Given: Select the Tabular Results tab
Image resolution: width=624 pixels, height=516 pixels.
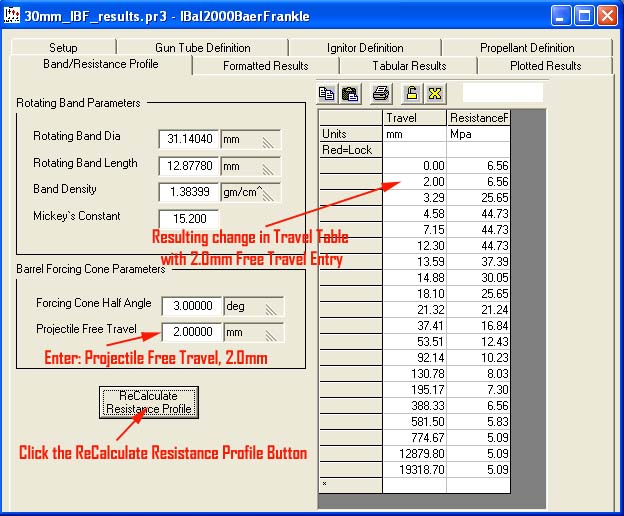Looking at the screenshot, I should coord(409,66).
